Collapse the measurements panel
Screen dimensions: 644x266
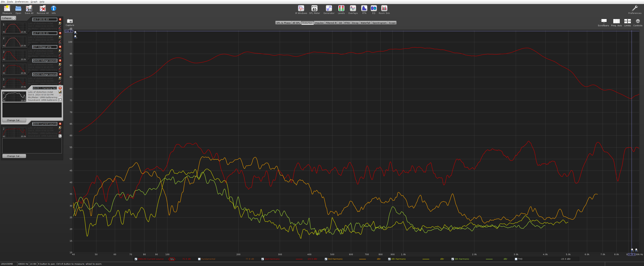pyautogui.click(x=9, y=18)
